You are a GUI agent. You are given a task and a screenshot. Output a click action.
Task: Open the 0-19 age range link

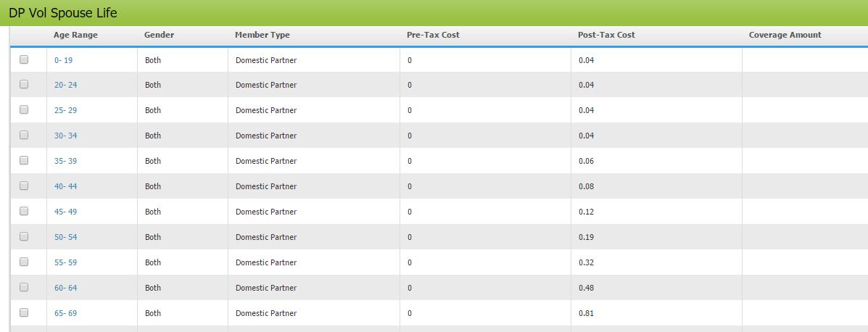(x=63, y=60)
